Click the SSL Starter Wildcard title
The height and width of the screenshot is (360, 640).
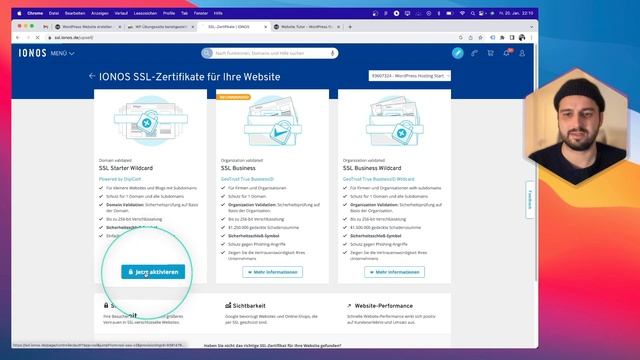click(x=126, y=168)
